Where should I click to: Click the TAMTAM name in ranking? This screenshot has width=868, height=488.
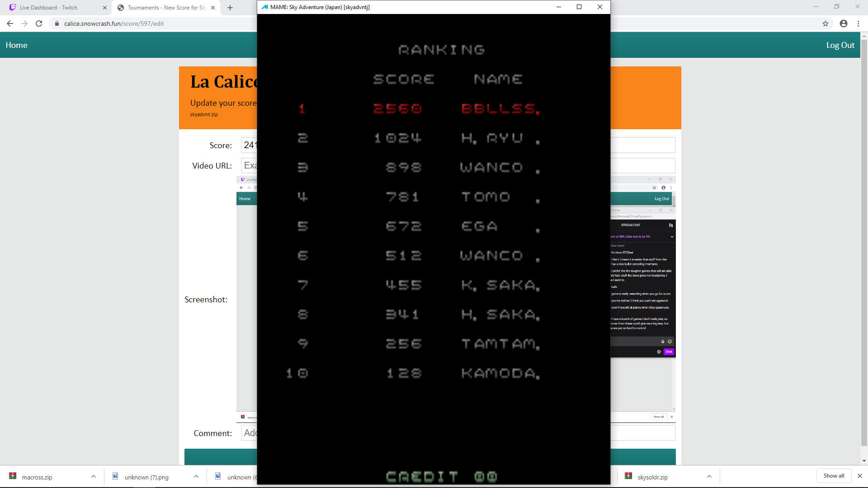[500, 344]
